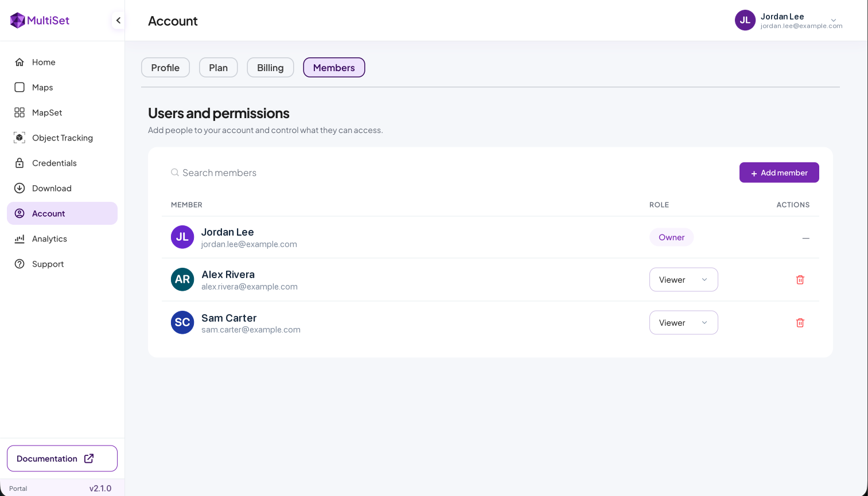Delete Alex Rivera with the trash icon

point(800,280)
